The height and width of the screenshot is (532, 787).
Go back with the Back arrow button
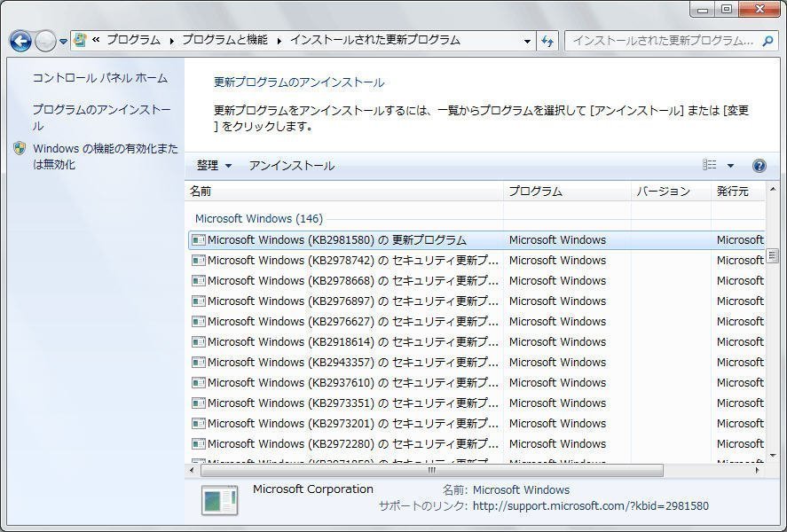pyautogui.click(x=20, y=41)
